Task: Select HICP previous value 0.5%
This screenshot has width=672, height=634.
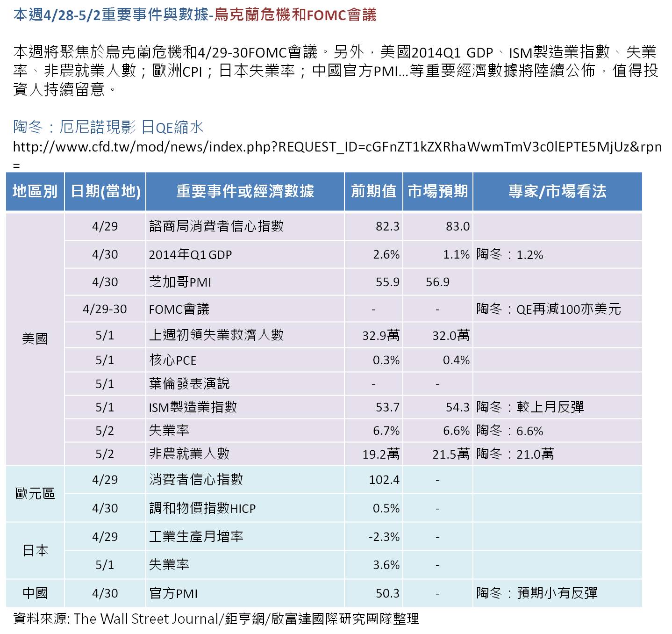Action: coord(386,508)
